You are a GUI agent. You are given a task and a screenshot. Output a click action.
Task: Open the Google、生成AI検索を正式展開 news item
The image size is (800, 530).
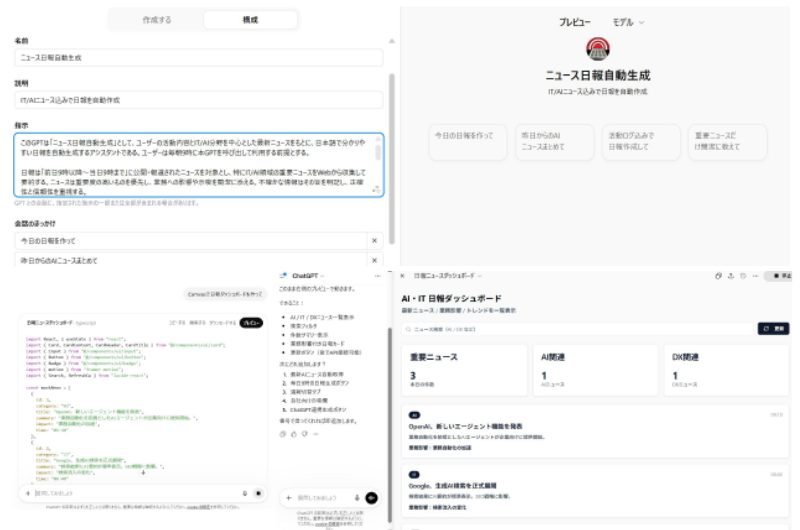tap(595, 491)
